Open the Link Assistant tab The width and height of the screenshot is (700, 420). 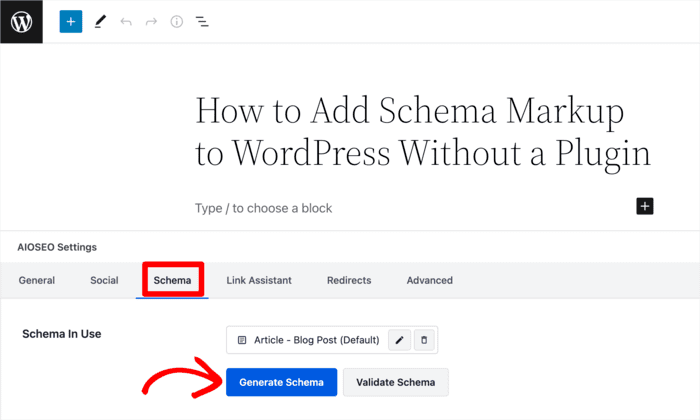click(x=259, y=280)
